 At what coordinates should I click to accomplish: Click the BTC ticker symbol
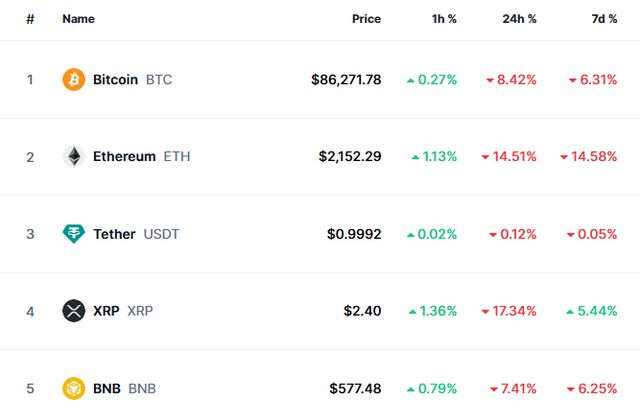tap(159, 79)
